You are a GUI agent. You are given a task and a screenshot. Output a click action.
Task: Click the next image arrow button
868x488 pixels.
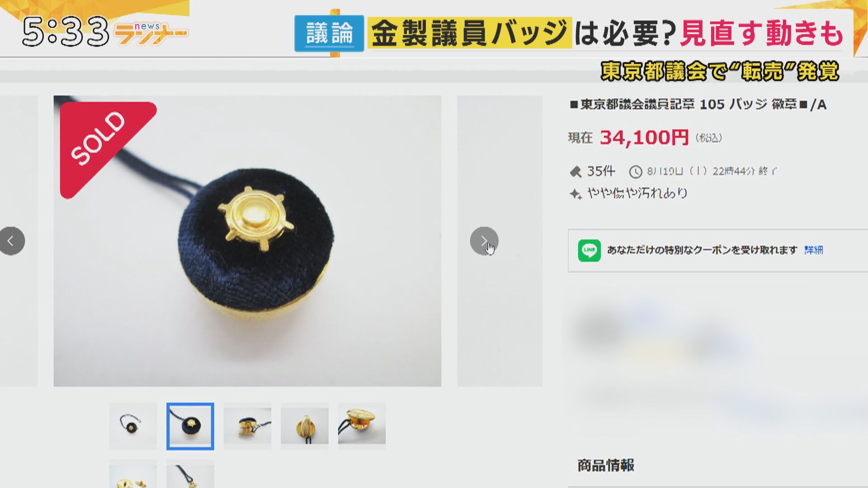(484, 241)
